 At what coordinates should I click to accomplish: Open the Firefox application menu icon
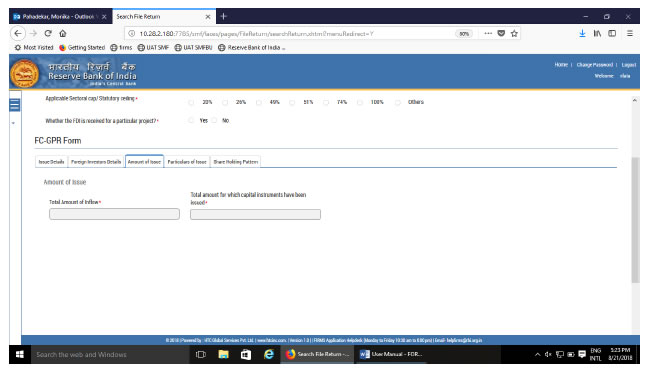click(x=630, y=34)
